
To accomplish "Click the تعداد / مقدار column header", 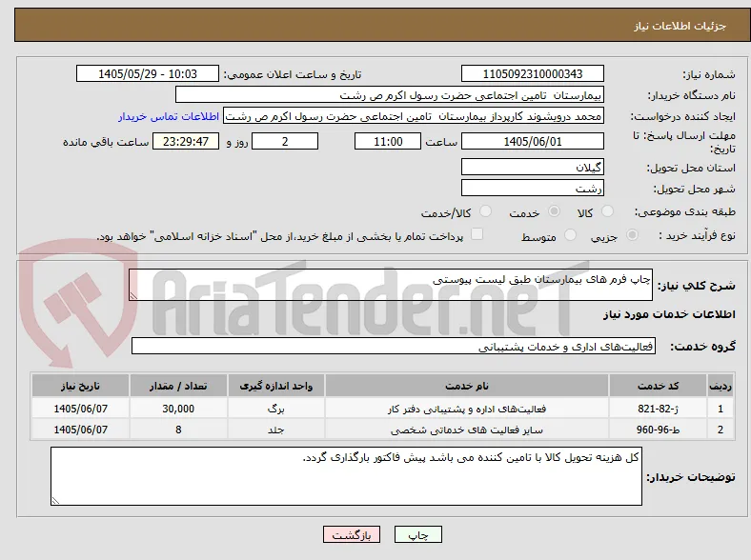I will [178, 386].
